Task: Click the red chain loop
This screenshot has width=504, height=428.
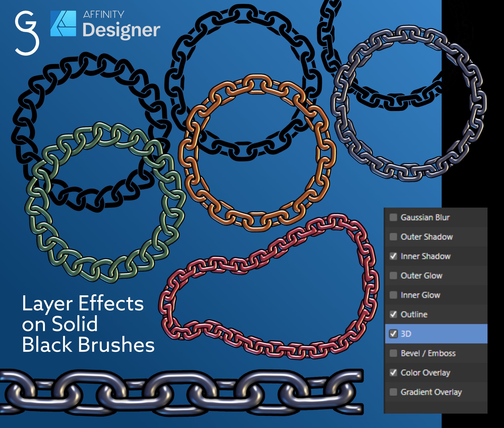Action: (x=269, y=287)
